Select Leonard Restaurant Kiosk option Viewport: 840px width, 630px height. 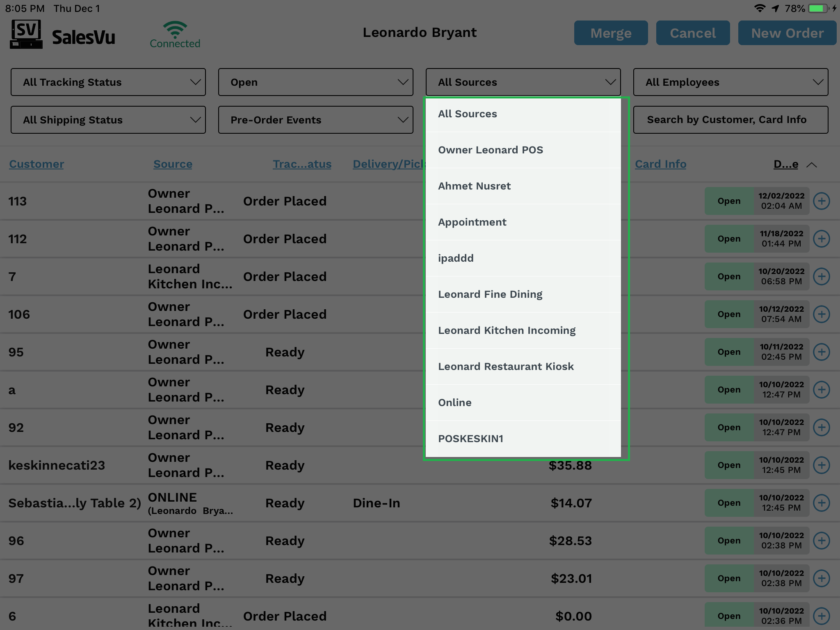(506, 367)
